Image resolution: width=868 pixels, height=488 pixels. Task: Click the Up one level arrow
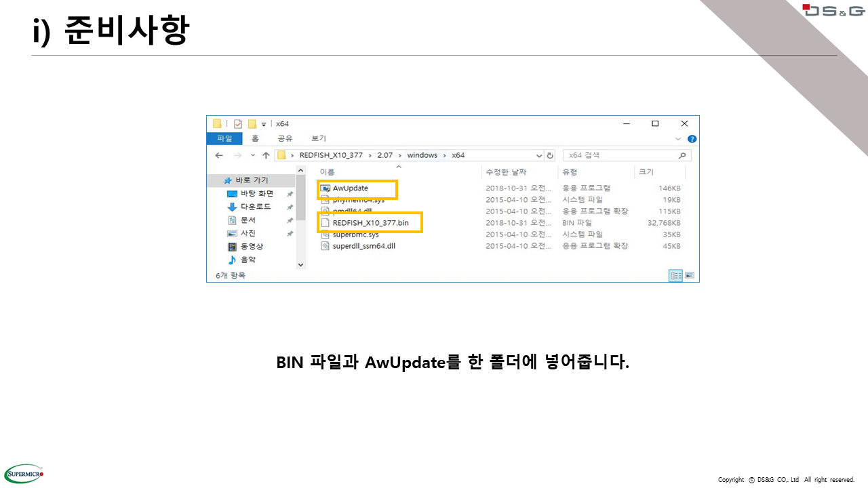pos(266,155)
